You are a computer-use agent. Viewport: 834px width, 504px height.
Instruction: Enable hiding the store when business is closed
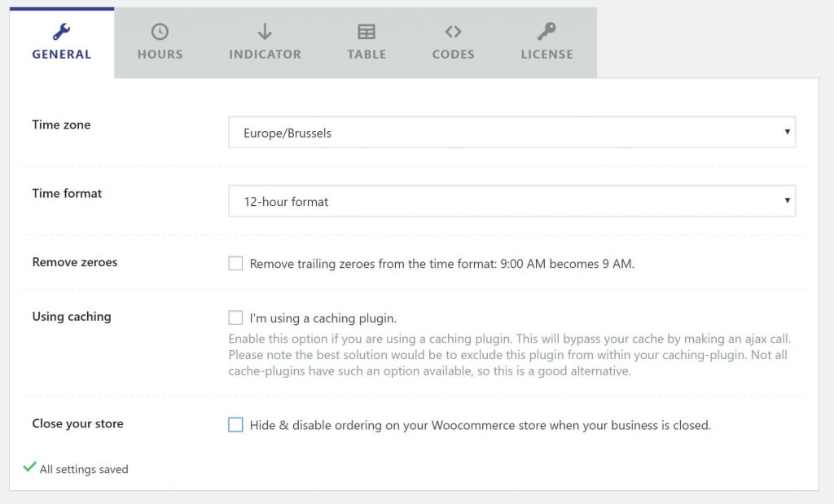(235, 424)
